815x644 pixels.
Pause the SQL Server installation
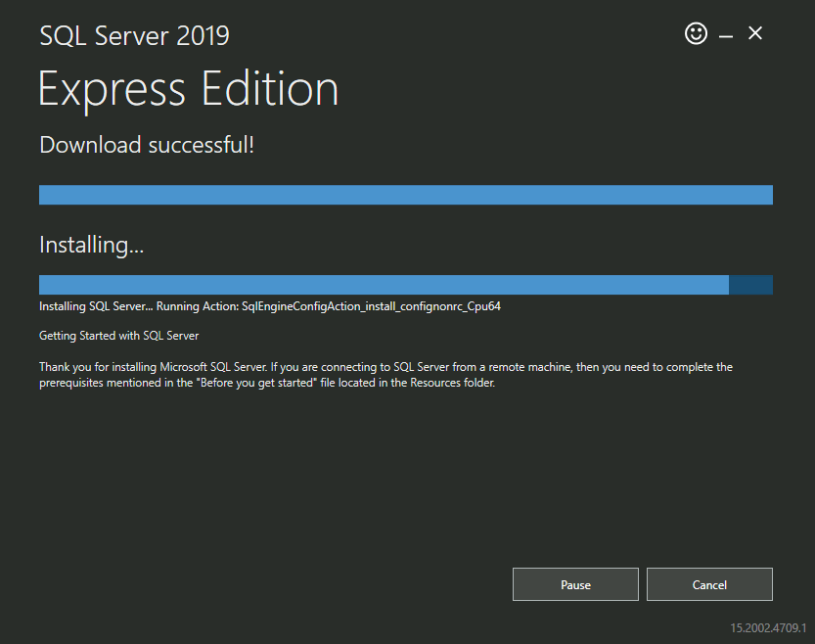coord(575,584)
